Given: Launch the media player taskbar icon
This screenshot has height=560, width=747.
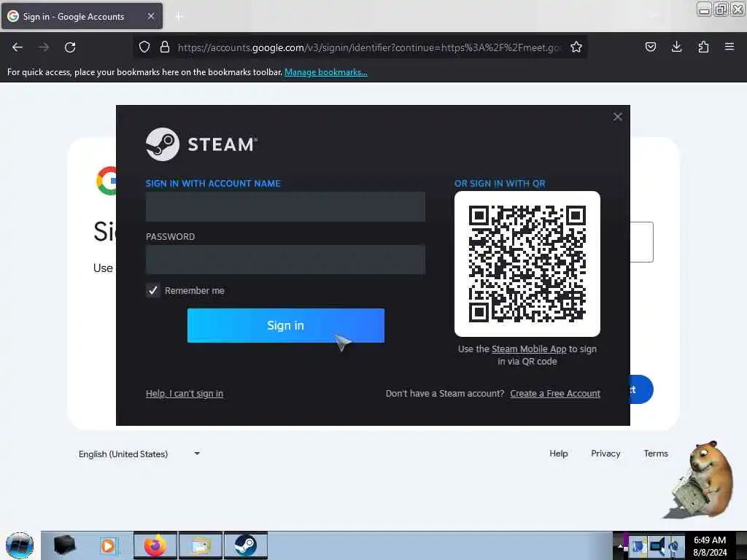Looking at the screenshot, I should coord(109,545).
